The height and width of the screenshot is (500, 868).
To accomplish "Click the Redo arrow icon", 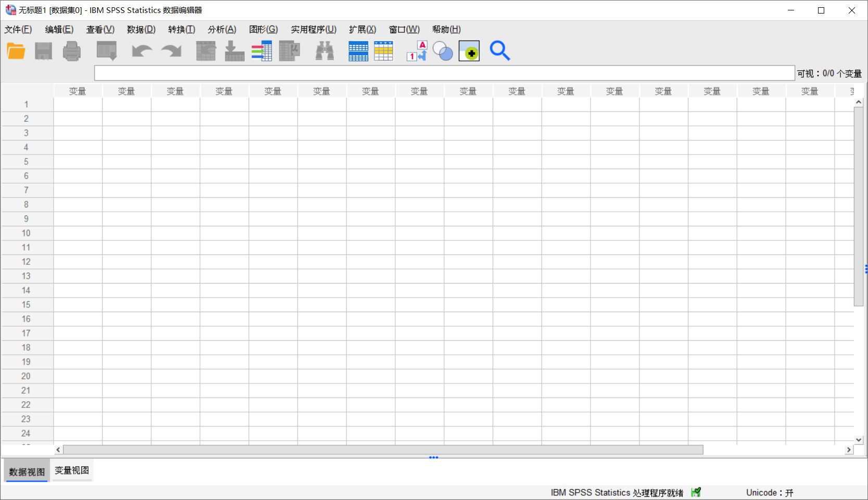I will click(x=171, y=51).
